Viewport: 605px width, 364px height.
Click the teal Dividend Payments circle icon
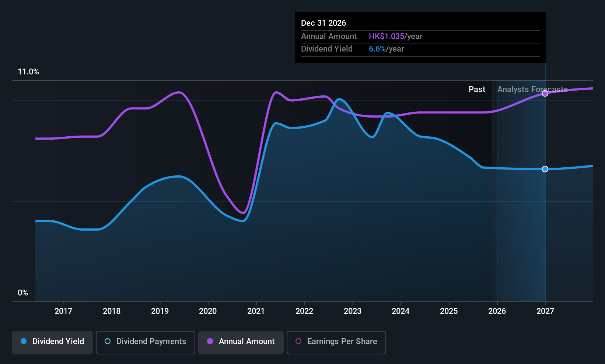[108, 342]
